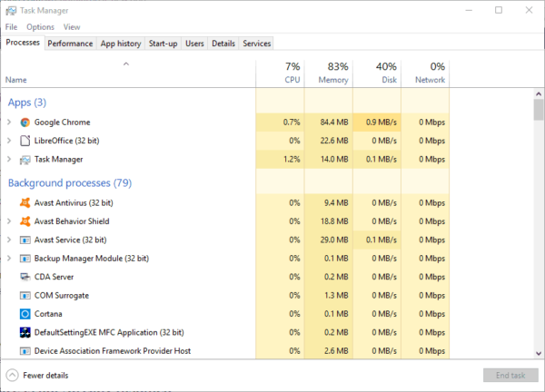
Task: Click the Cortana circle icon
Action: [x=25, y=314]
